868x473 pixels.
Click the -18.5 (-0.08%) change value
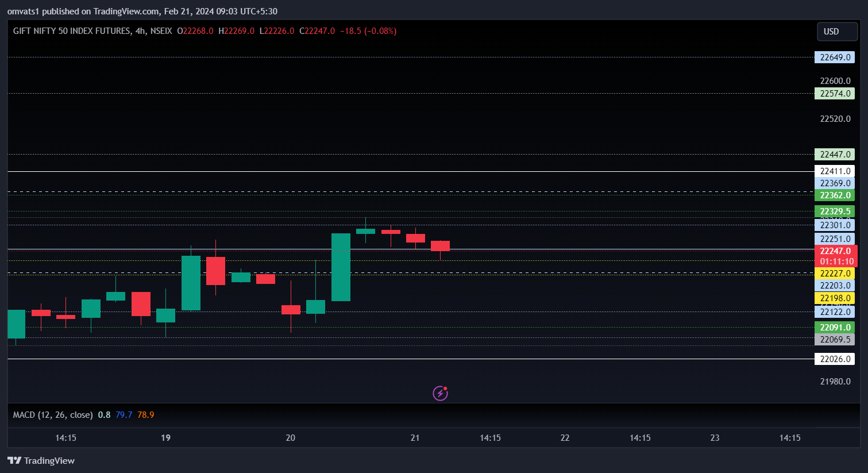(x=368, y=31)
